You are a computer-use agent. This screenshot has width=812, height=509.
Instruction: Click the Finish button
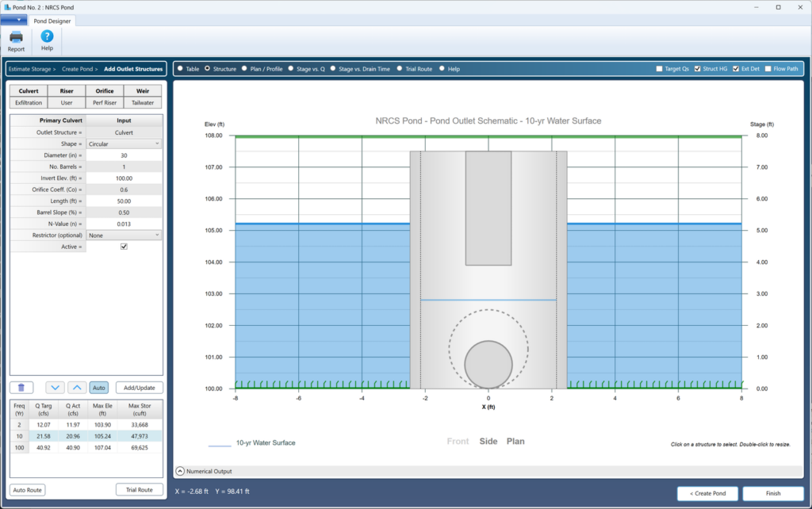[773, 493]
